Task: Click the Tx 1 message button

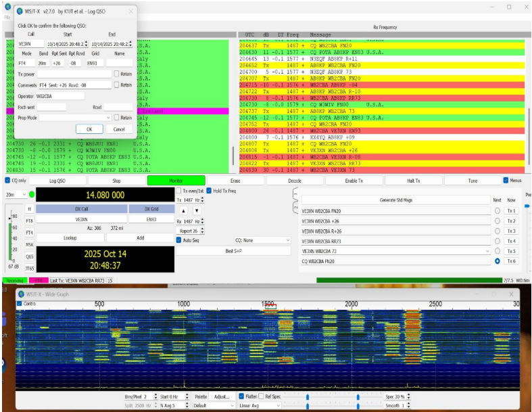Action: pos(512,211)
